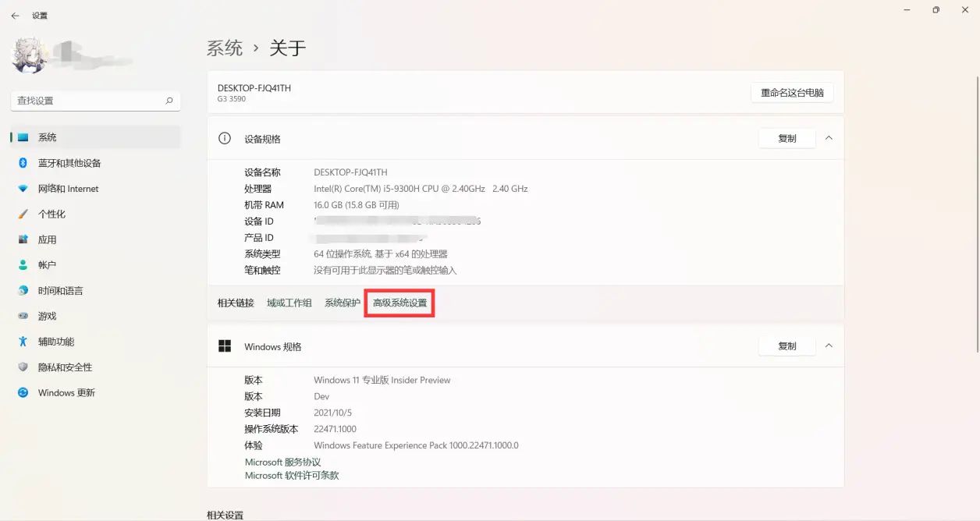Open Microsoft 服务协议 link

click(282, 463)
